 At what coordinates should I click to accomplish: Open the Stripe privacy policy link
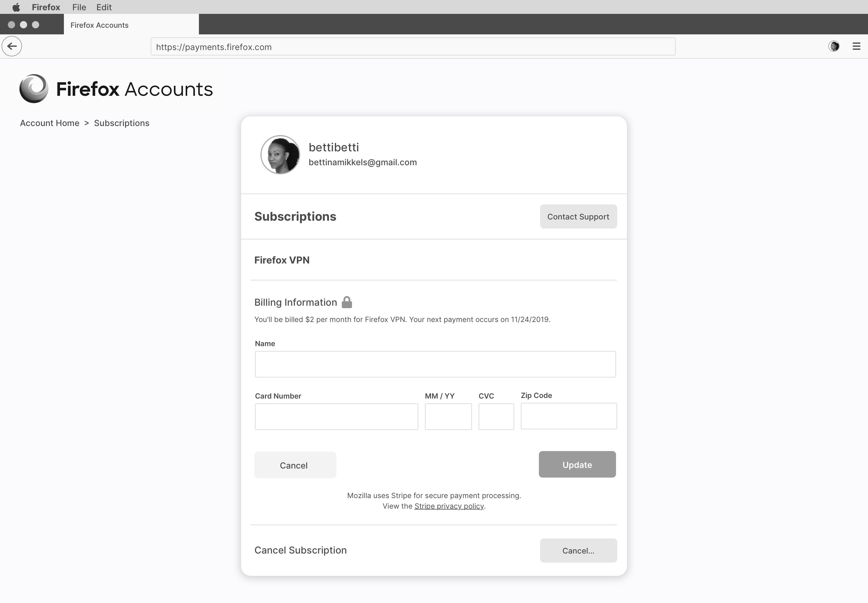[449, 506]
